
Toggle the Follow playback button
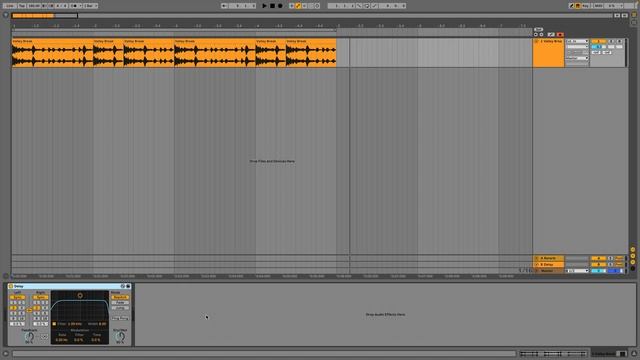[x=224, y=6]
